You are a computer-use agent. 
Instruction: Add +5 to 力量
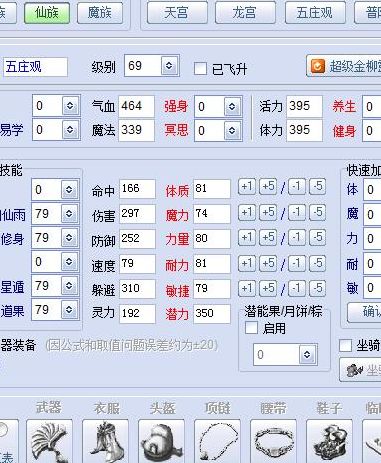268,238
